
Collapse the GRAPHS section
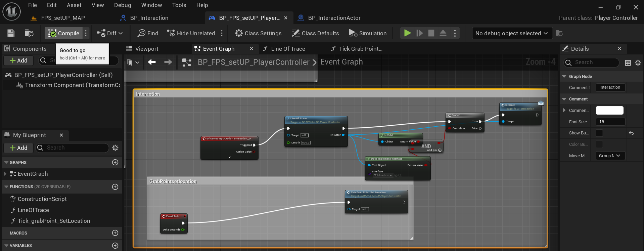[6, 162]
